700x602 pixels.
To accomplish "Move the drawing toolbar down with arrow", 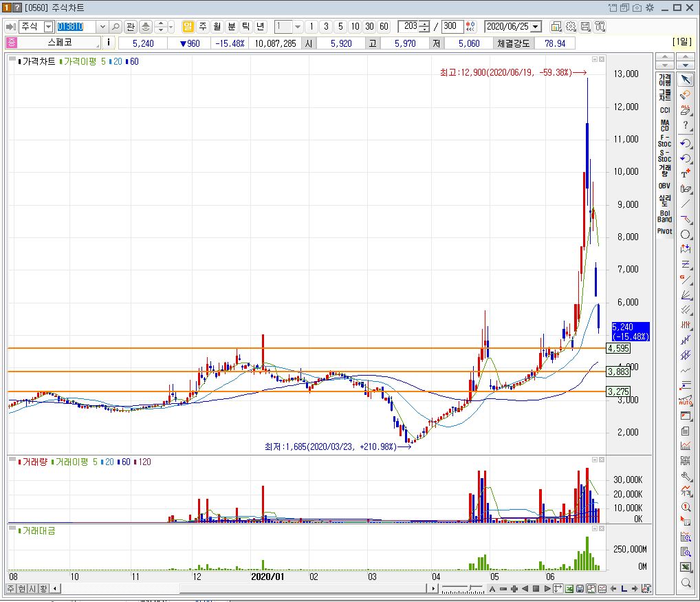I will pyautogui.click(x=686, y=65).
